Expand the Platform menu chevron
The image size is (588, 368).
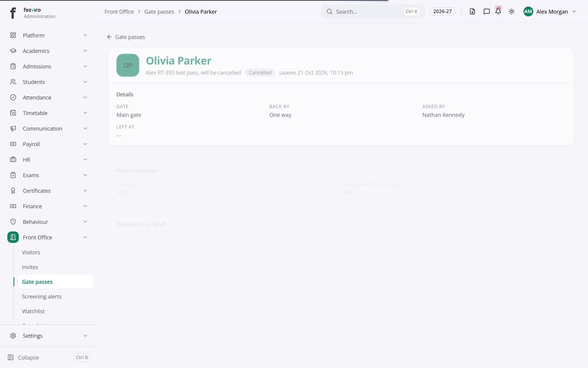click(85, 35)
